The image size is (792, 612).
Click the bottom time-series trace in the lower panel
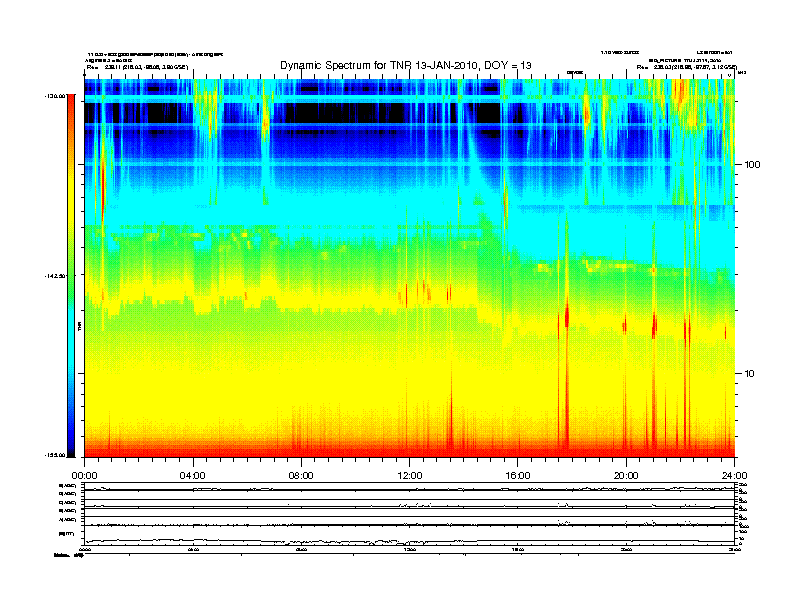[410, 541]
